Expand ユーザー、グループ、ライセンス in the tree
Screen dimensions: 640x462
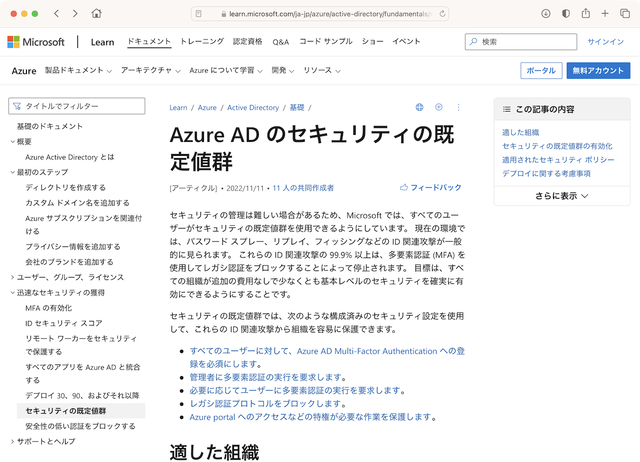pyautogui.click(x=13, y=278)
